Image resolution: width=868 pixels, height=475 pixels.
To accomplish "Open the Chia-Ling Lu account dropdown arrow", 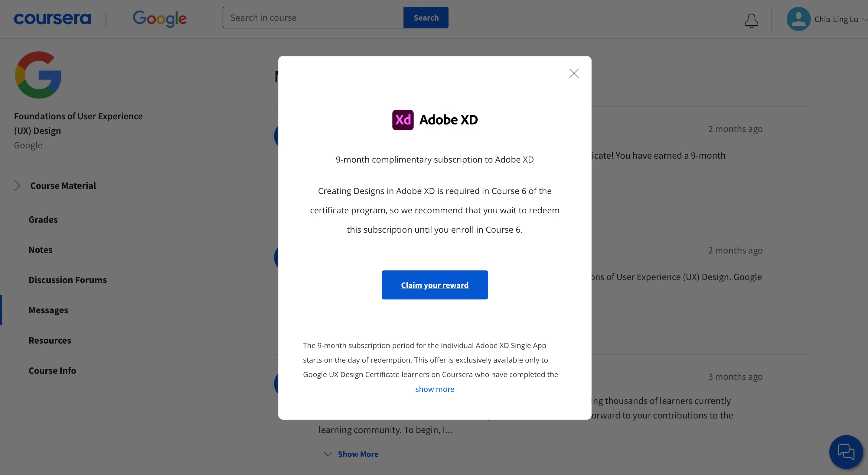I will (x=864, y=20).
